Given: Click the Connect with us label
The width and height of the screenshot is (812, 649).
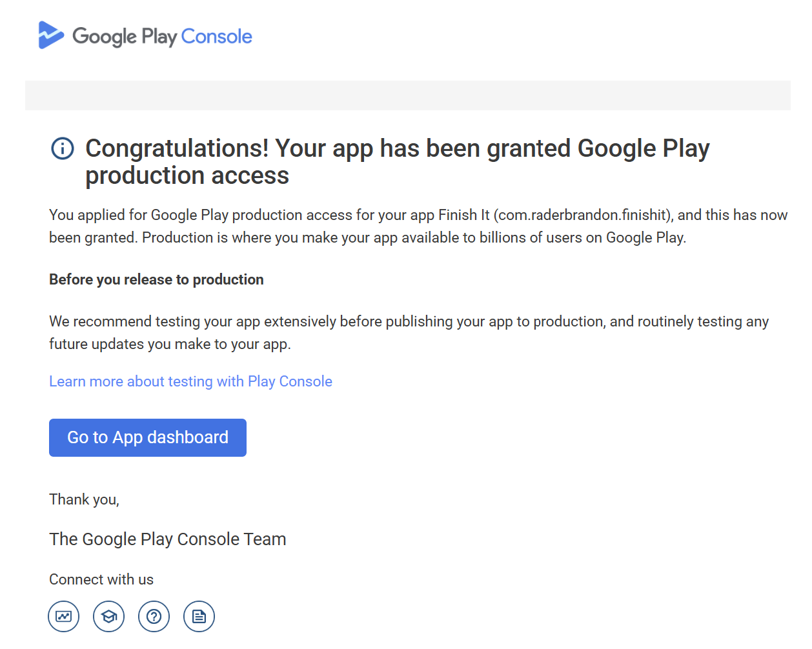Looking at the screenshot, I should 101,579.
